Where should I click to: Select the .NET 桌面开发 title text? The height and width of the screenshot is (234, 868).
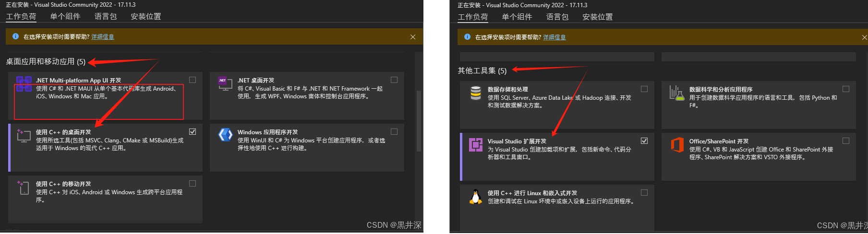point(256,80)
